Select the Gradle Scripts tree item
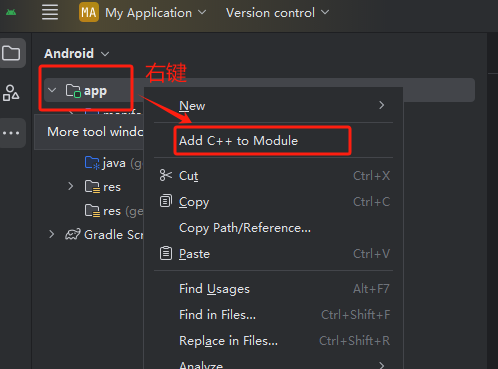498x369 pixels. click(x=104, y=234)
